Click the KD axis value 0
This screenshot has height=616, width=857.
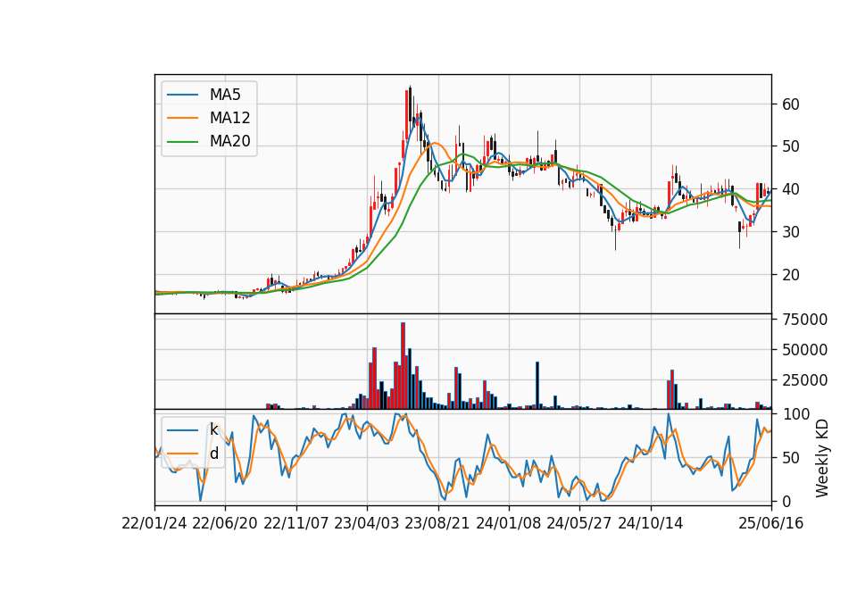click(787, 501)
